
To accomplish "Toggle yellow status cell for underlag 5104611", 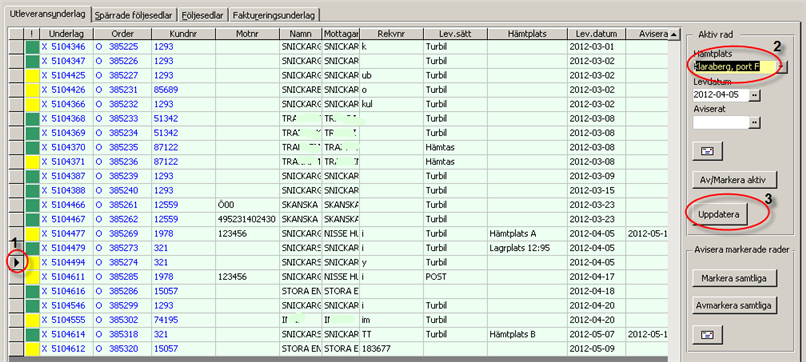I will (x=32, y=277).
